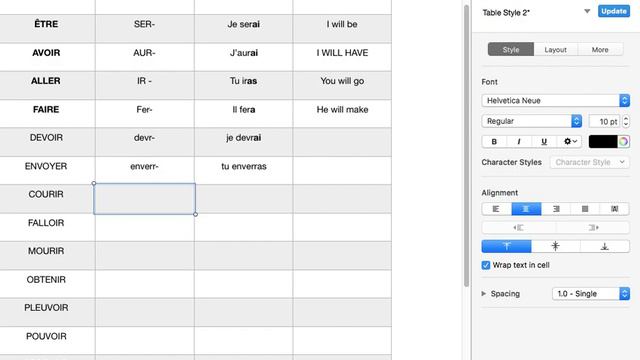The width and height of the screenshot is (640, 360).
Task: Select the DEVOIR cell
Action: point(46,142)
